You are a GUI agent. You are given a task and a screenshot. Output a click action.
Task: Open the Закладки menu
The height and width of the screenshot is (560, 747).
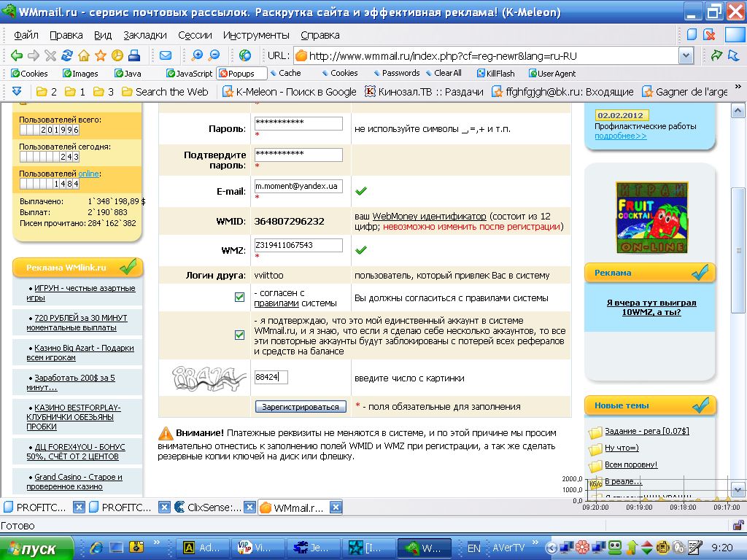coord(145,35)
